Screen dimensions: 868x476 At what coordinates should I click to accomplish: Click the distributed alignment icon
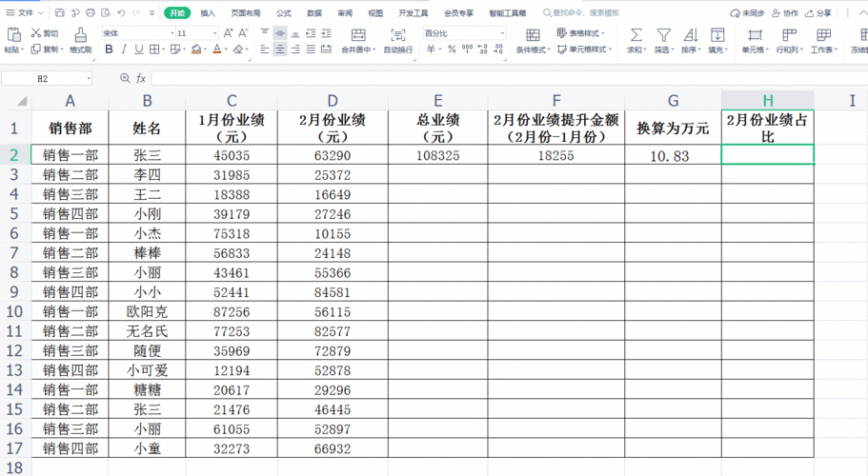(x=326, y=50)
